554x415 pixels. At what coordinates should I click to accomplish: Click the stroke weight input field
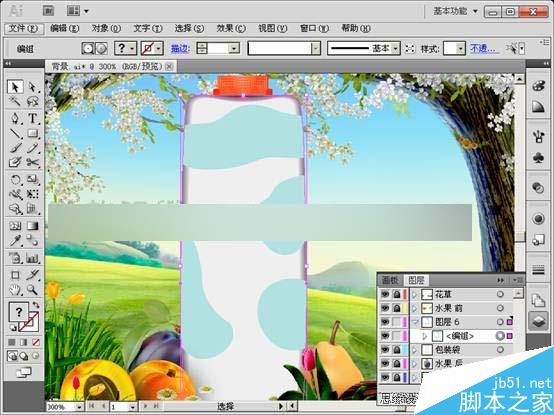coord(218,48)
